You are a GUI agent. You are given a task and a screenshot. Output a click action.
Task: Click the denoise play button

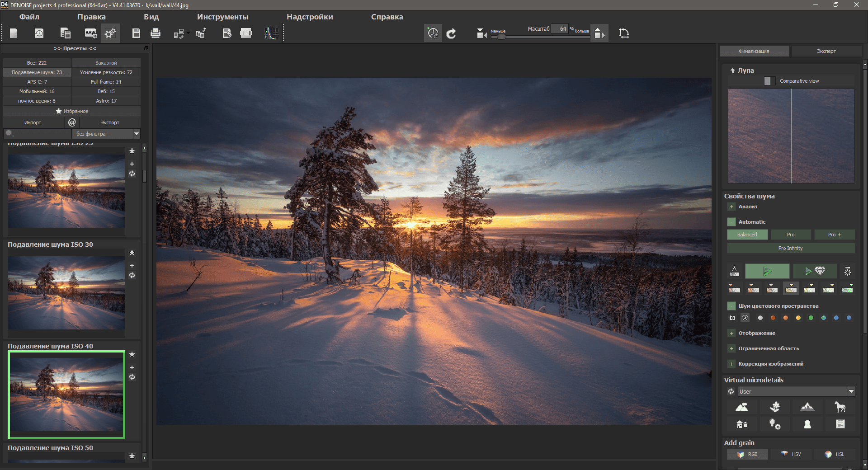[x=767, y=271]
